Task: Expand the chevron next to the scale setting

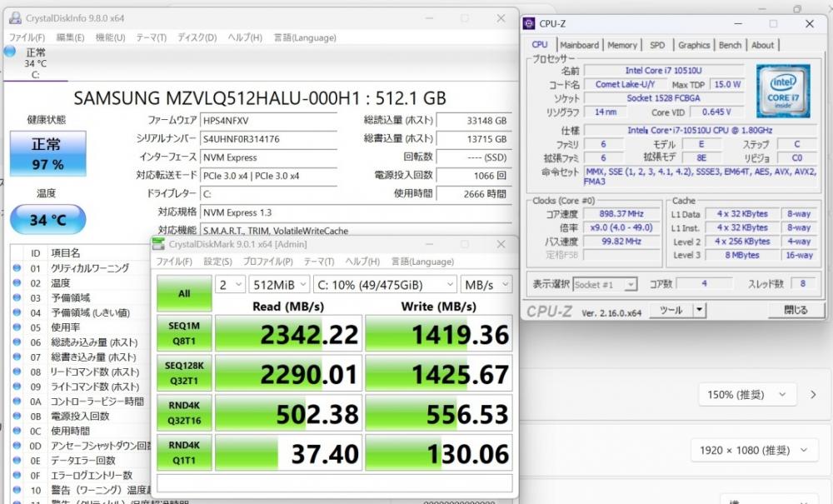Action: coord(813,395)
